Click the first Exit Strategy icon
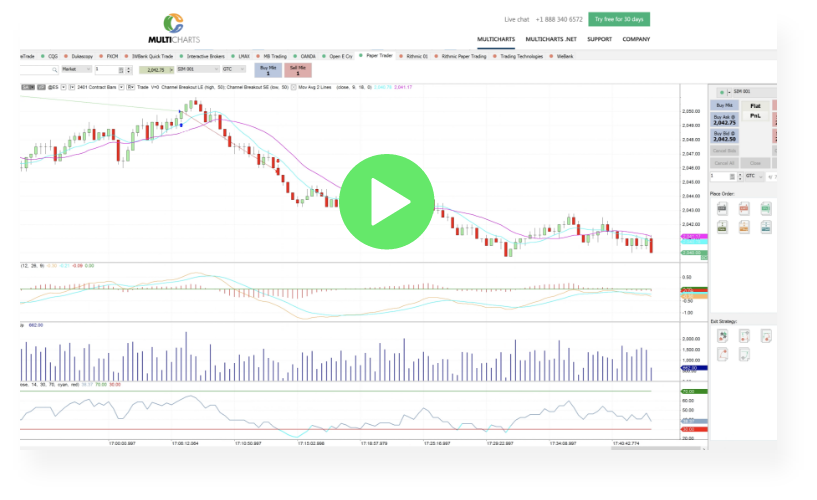 click(722, 336)
